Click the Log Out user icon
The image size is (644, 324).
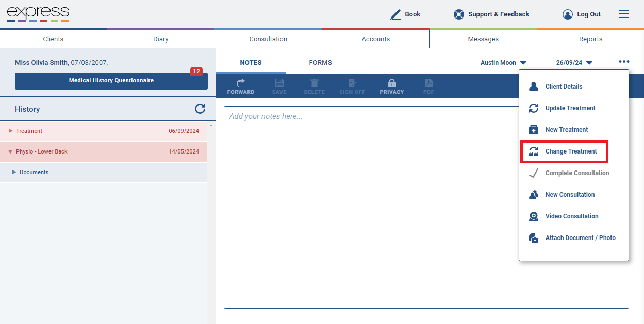pyautogui.click(x=568, y=14)
